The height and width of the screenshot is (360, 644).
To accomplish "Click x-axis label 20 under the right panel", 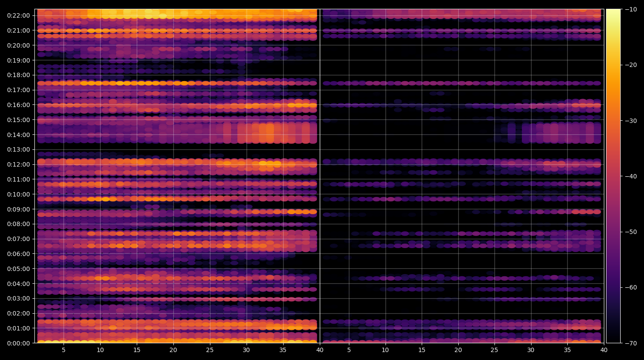I will tap(458, 350).
